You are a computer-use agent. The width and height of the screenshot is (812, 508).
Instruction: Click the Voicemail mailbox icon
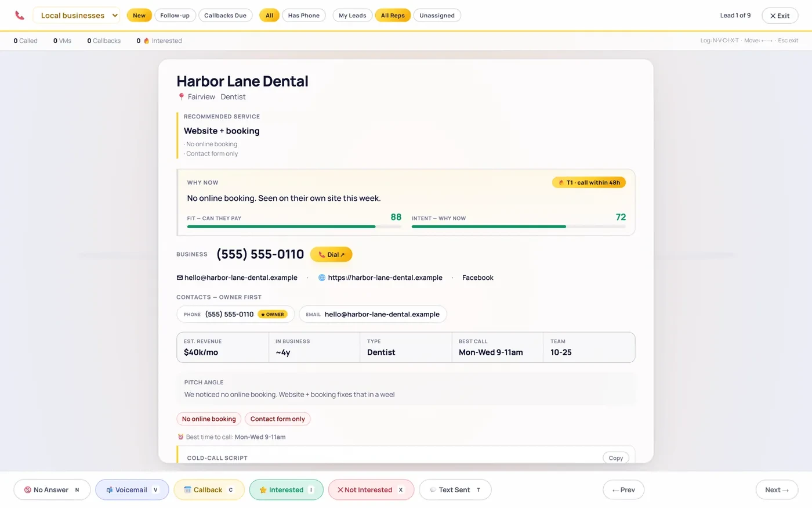coord(110,490)
